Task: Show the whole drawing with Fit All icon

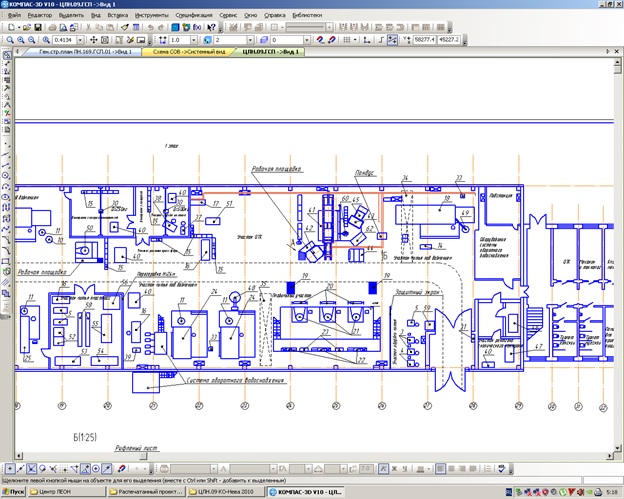Action: click(105, 40)
